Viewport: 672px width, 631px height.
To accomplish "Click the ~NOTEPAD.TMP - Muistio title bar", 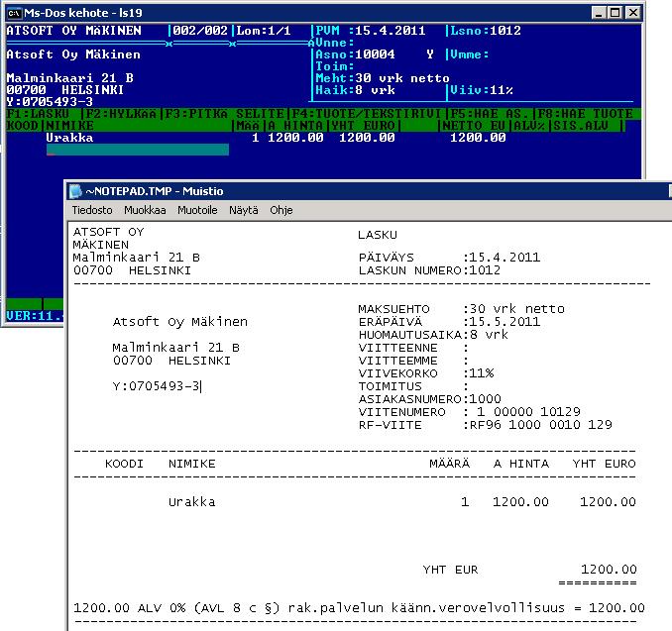I will point(369,191).
